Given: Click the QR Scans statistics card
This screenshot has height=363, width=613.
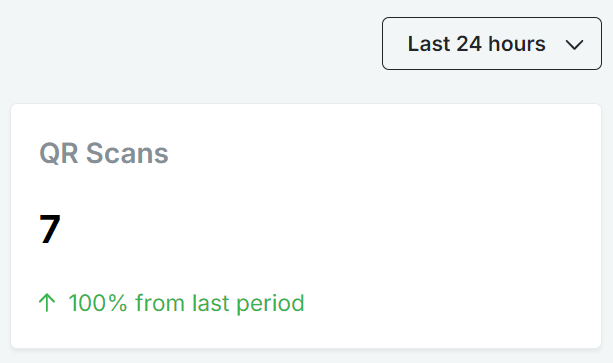Looking at the screenshot, I should click(306, 226).
